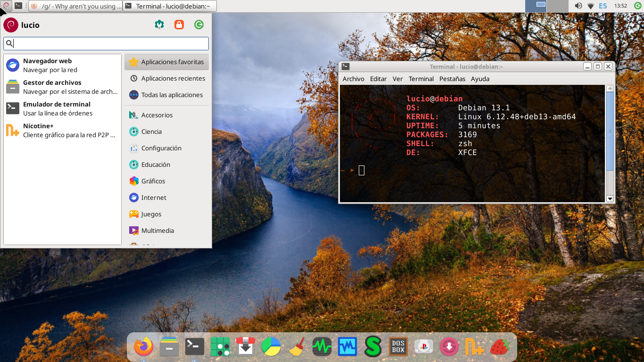Click the green session logout icon in top panel

point(638,6)
